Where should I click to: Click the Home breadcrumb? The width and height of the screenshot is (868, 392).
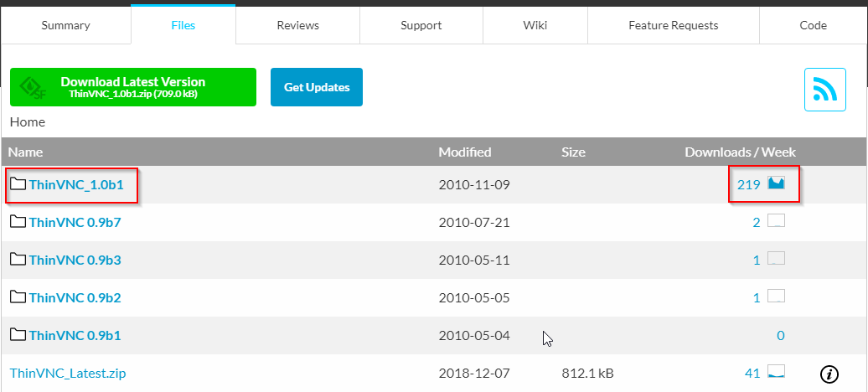(x=28, y=122)
